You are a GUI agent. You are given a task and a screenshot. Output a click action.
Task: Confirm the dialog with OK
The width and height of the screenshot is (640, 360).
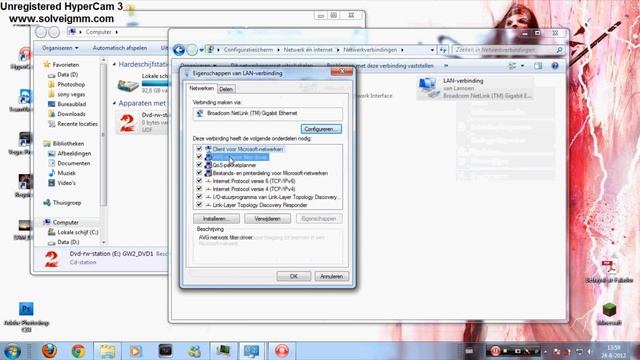[293, 276]
